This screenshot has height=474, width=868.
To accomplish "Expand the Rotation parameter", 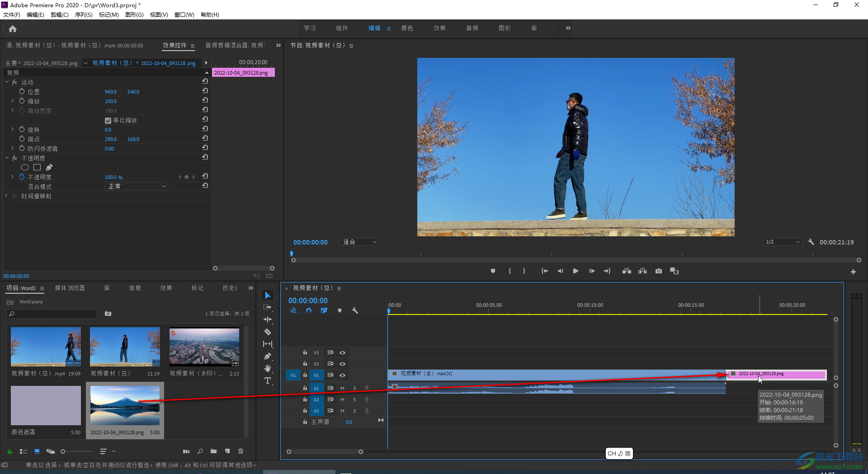I will tap(12, 129).
